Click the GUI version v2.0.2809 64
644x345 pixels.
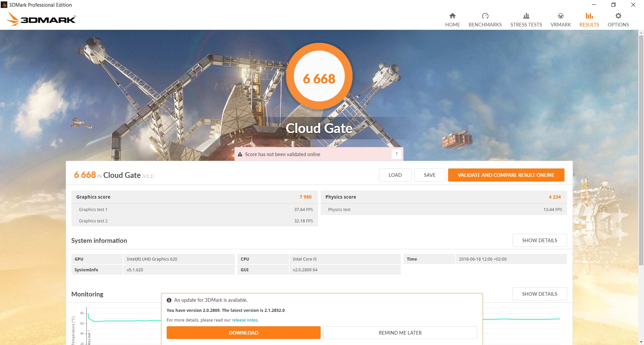coord(305,270)
